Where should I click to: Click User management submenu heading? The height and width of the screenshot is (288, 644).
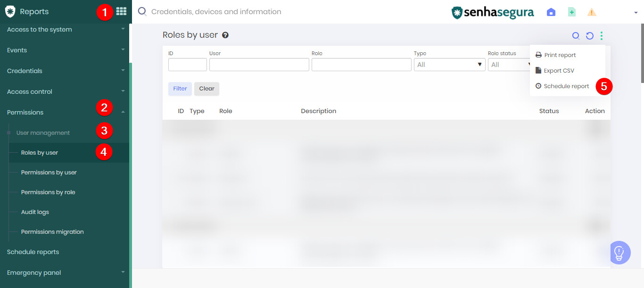(x=43, y=133)
